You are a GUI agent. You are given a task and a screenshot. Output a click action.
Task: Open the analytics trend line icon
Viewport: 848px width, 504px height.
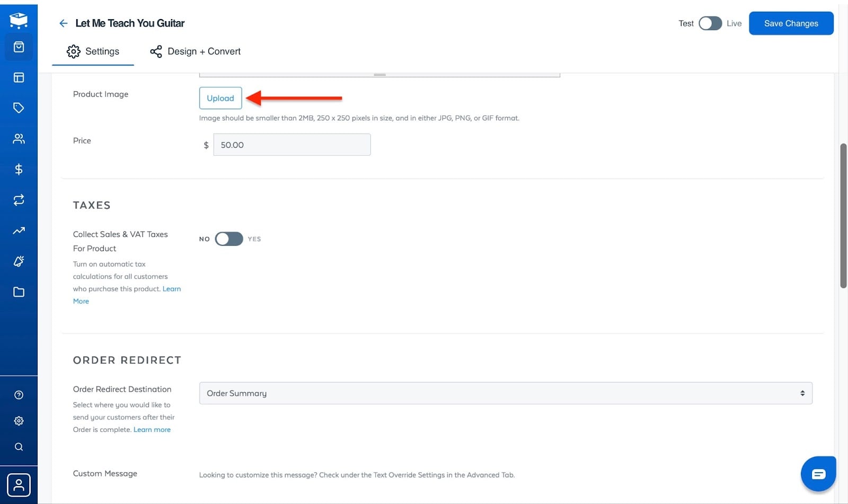pyautogui.click(x=19, y=231)
